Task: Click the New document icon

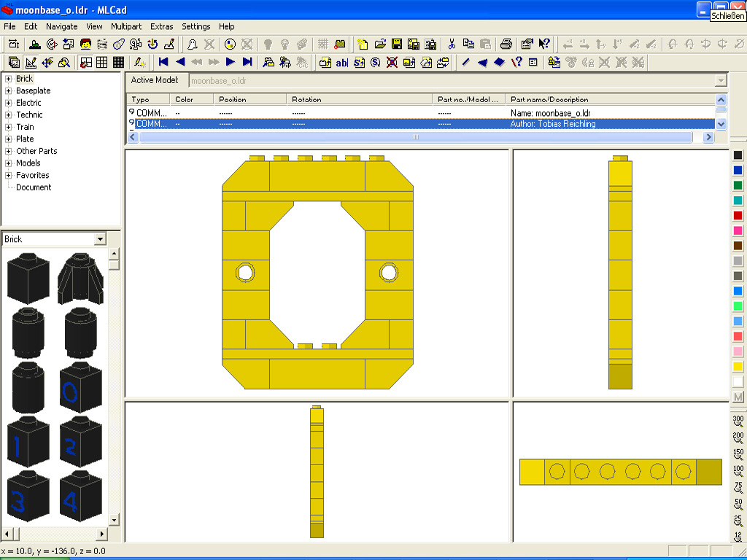Action: (363, 44)
